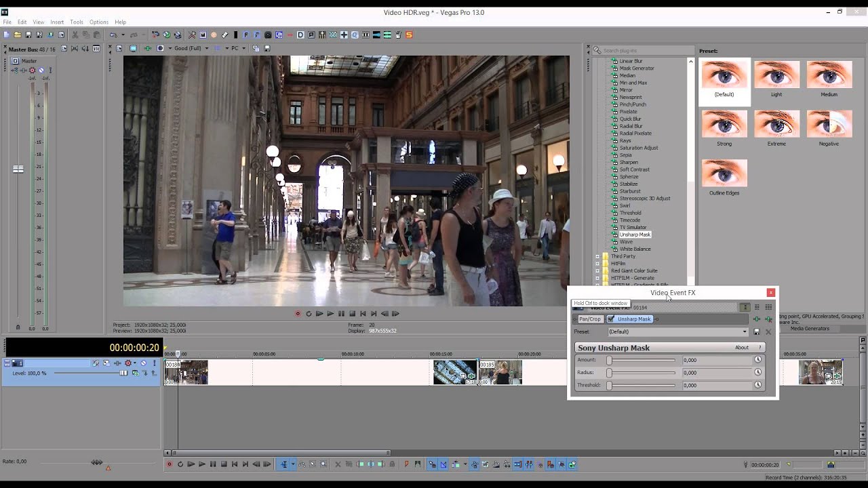Screen dimensions: 868x488
Task: Click the Pause button in the timeline transport bar
Action: click(x=213, y=464)
